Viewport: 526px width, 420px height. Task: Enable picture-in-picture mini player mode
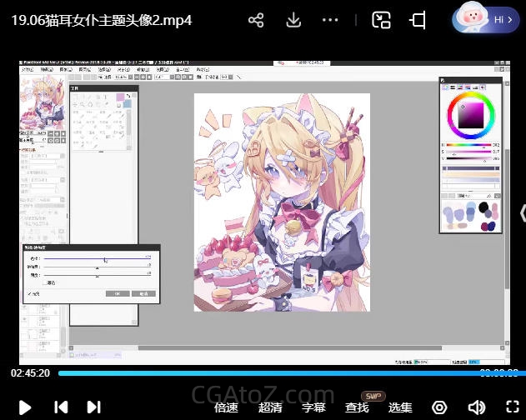[x=381, y=20]
